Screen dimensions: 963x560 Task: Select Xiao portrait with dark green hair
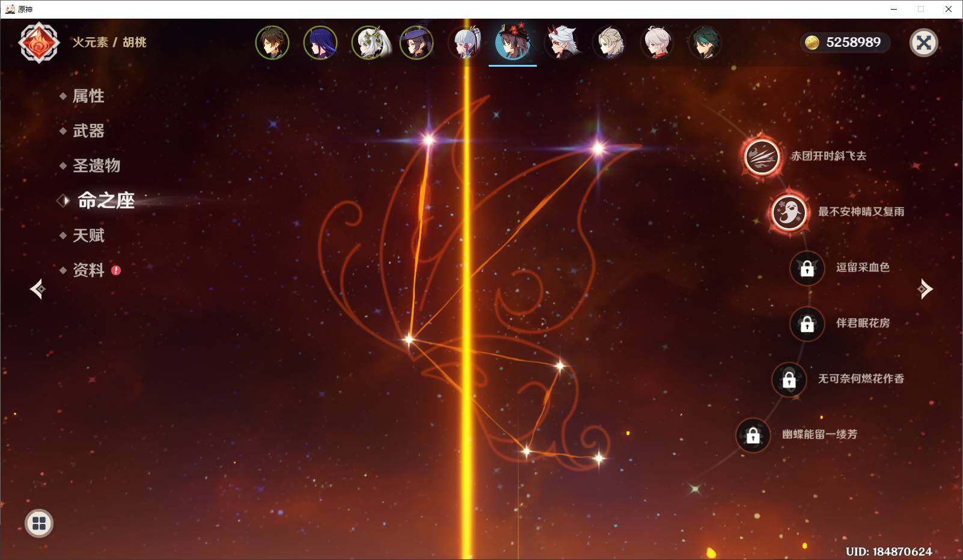(705, 42)
